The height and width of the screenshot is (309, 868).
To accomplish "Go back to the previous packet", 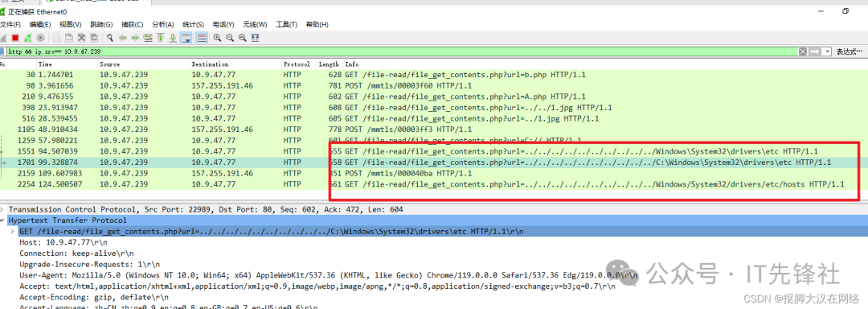I will [x=123, y=38].
